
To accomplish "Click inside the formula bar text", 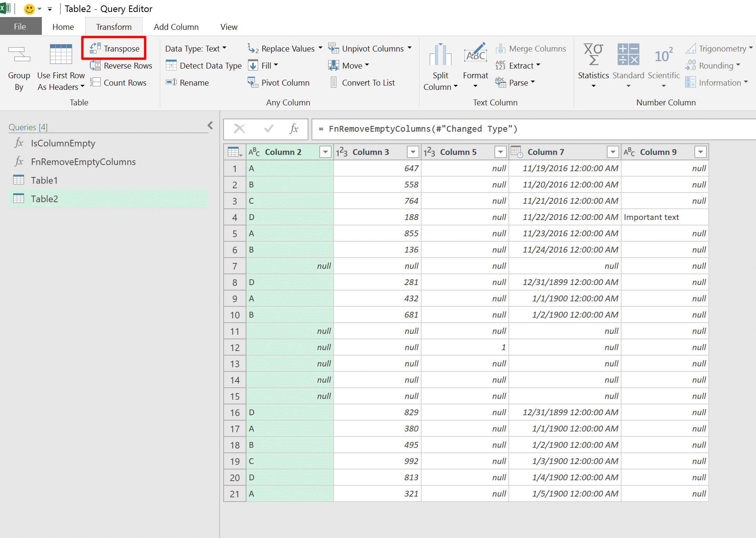I will click(x=423, y=129).
